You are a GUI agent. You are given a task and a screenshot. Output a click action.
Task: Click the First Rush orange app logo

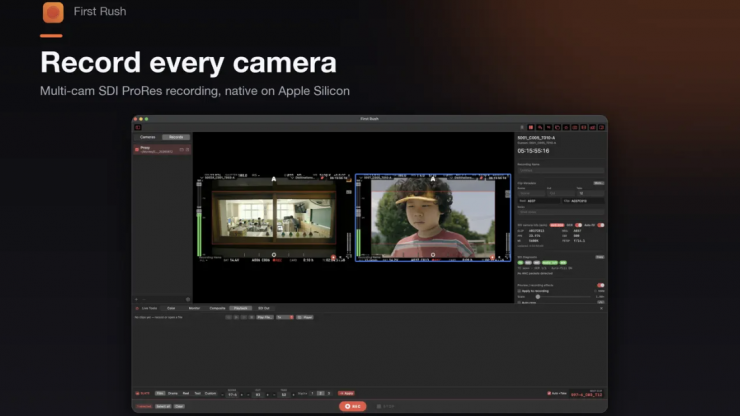(x=53, y=12)
